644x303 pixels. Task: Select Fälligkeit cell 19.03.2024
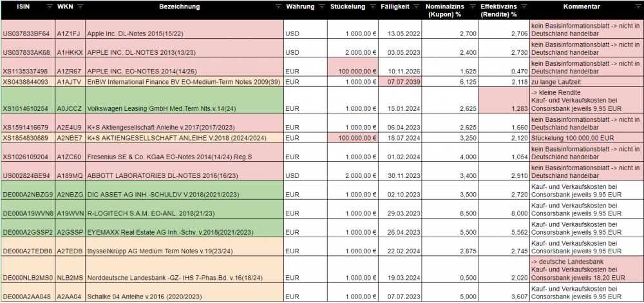click(x=400, y=269)
